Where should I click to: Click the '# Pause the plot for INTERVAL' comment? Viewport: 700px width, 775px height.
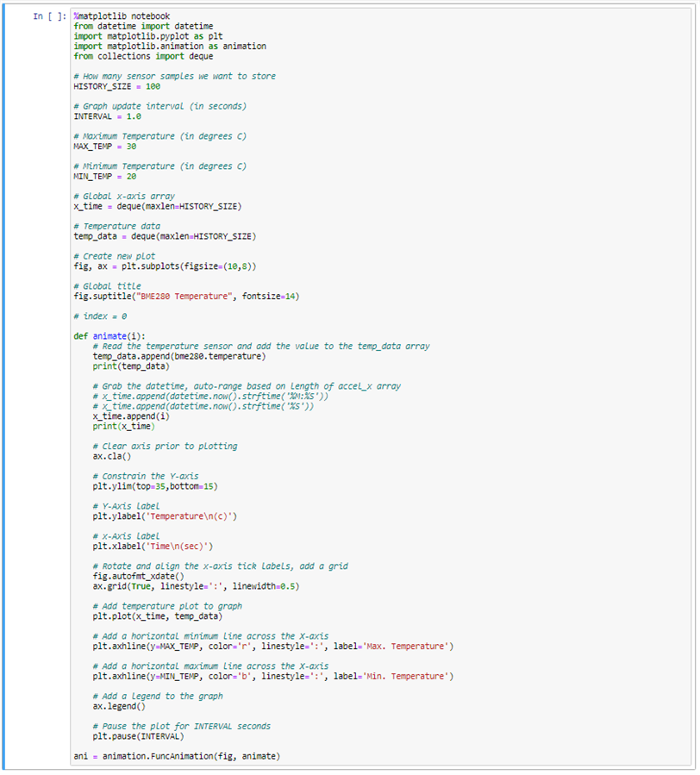(x=182, y=726)
